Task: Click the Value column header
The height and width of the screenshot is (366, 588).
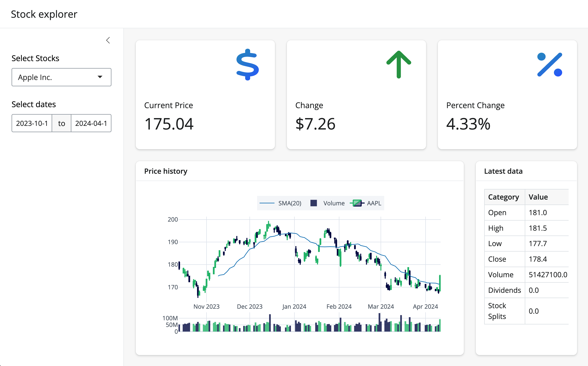Action: [538, 197]
